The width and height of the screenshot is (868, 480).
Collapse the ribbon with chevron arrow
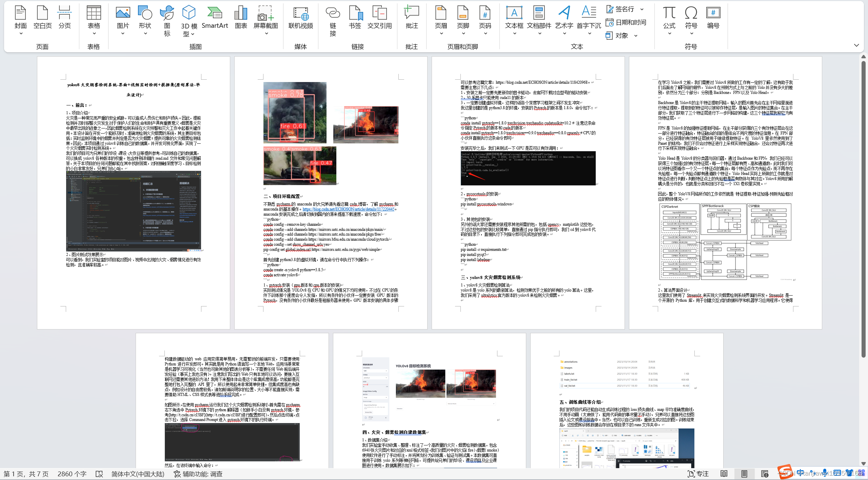[x=856, y=45]
